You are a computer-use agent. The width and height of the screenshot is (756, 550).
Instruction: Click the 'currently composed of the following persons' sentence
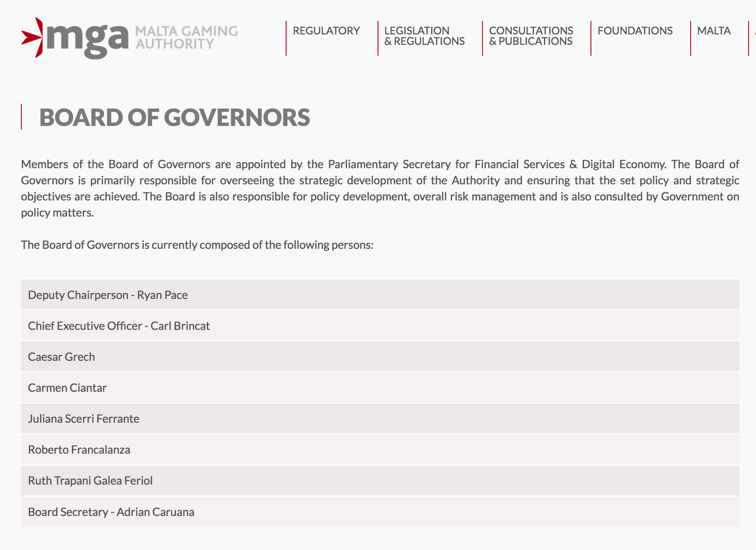tap(197, 245)
